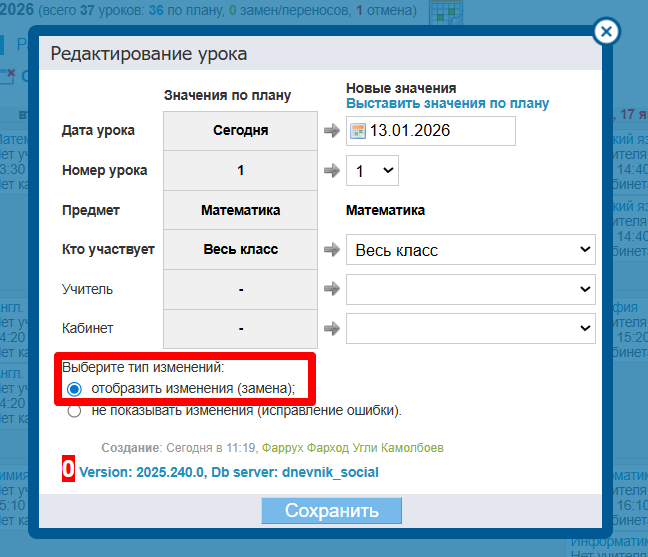Click the arrow in the Кабинет row
The width and height of the screenshot is (648, 557).
coord(332,329)
